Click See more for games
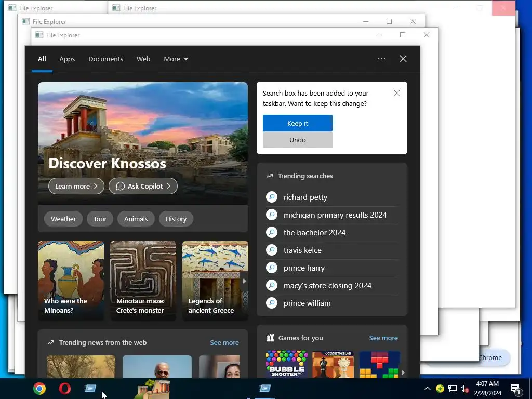Image resolution: width=532 pixels, height=399 pixels. [383, 338]
